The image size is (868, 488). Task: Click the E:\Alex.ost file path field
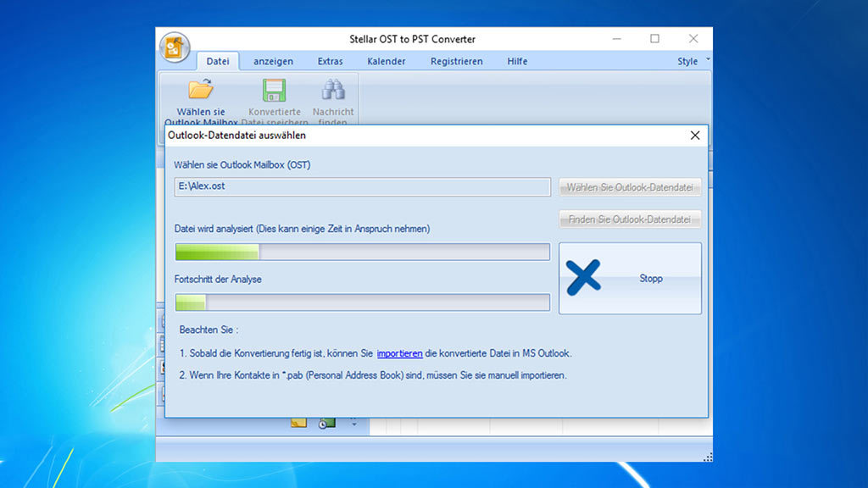tap(362, 186)
